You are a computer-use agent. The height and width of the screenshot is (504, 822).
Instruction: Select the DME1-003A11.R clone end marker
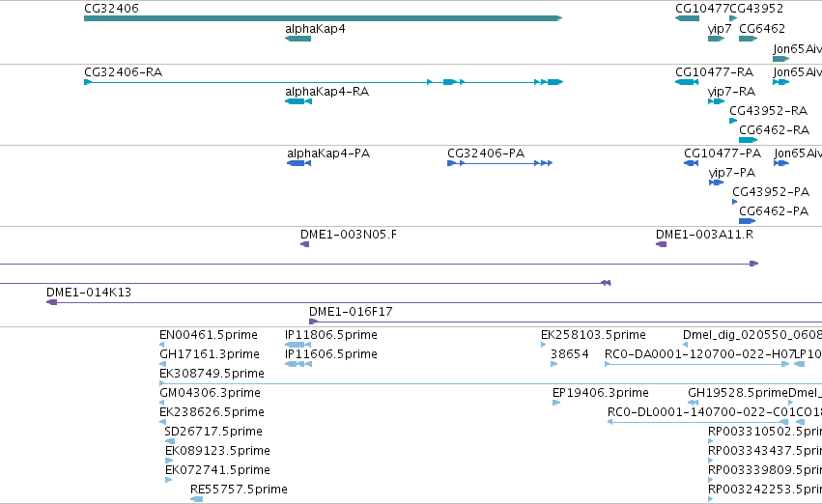pyautogui.click(x=661, y=244)
